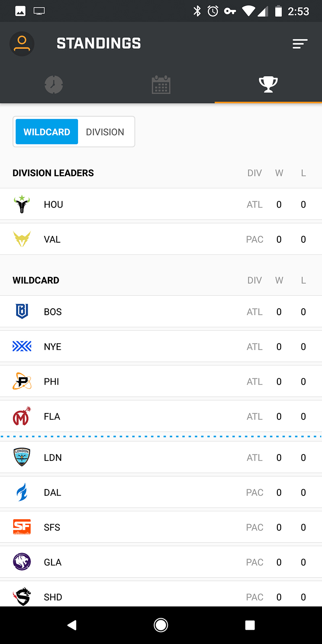Tap the Houston Outlaws logo

pos(22,204)
